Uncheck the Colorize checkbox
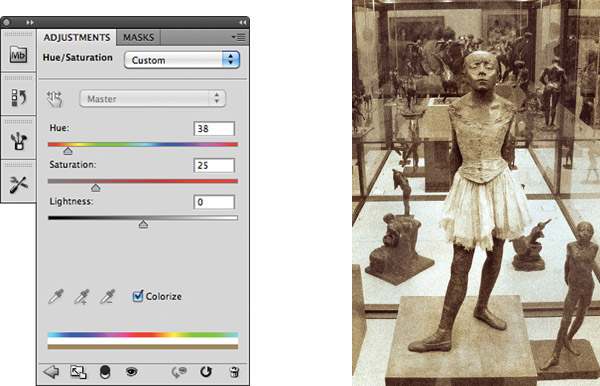This screenshot has width=600, height=386. (x=138, y=296)
